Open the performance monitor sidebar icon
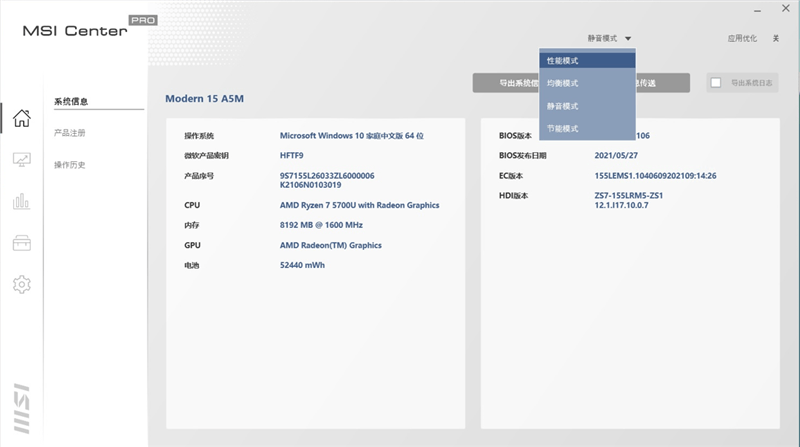The image size is (800, 447). 21,160
